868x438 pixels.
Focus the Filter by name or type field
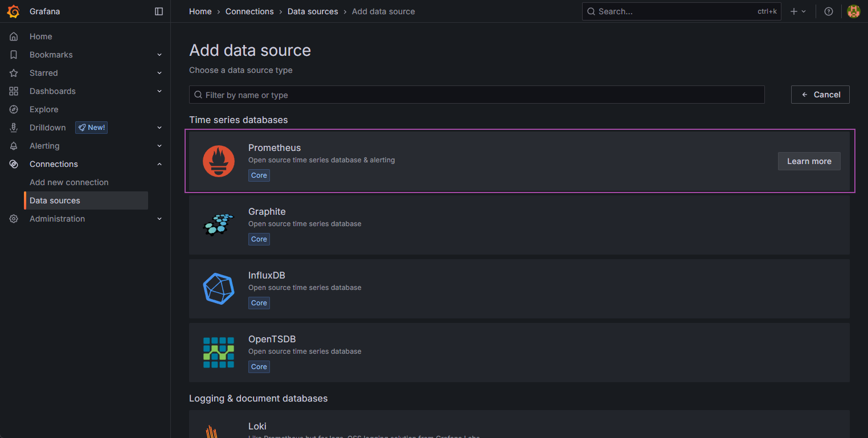pos(478,95)
